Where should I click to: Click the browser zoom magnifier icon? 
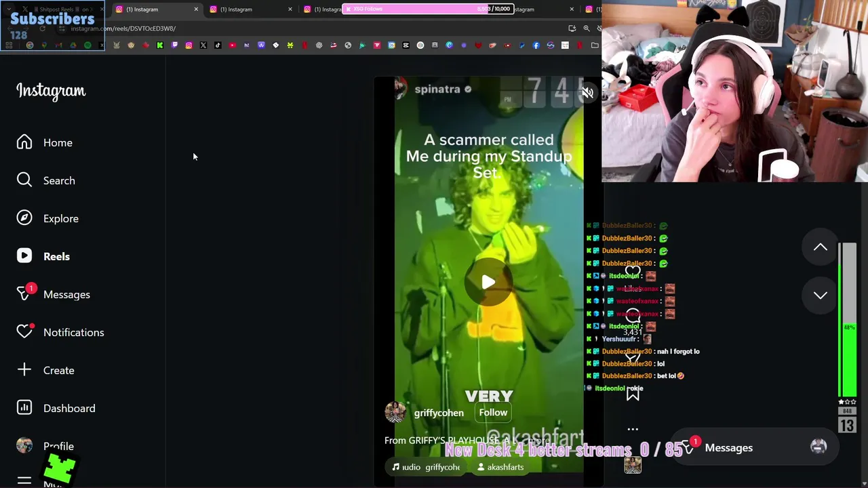587,28
